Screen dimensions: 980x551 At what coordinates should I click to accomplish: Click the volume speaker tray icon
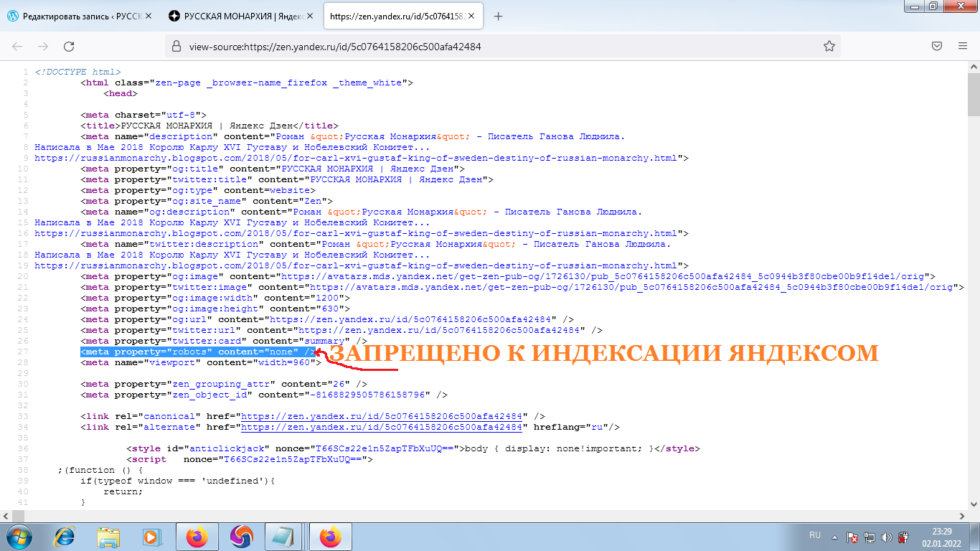tap(887, 537)
